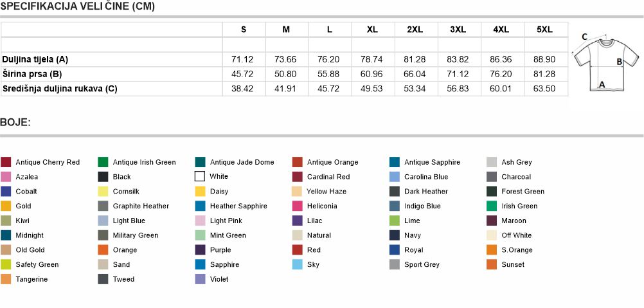This screenshot has width=644, height=308.
Task: Choose the Safety Green swatch
Action: click(x=6, y=264)
